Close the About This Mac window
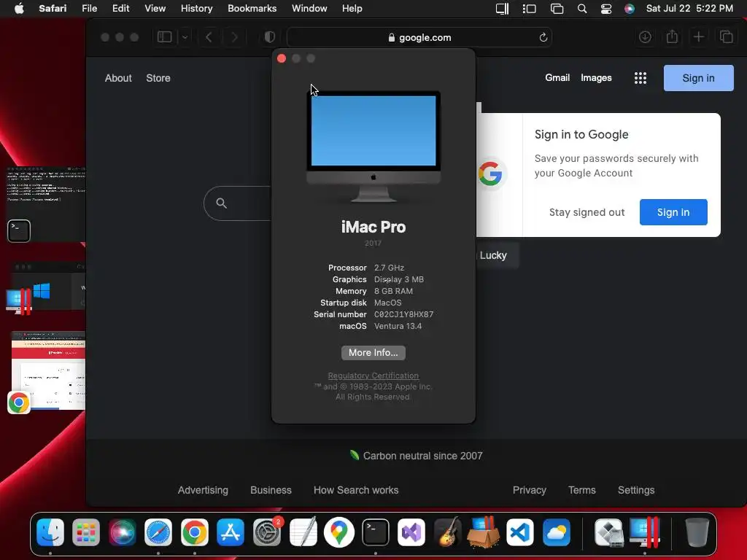Viewport: 747px width, 560px height. click(282, 58)
